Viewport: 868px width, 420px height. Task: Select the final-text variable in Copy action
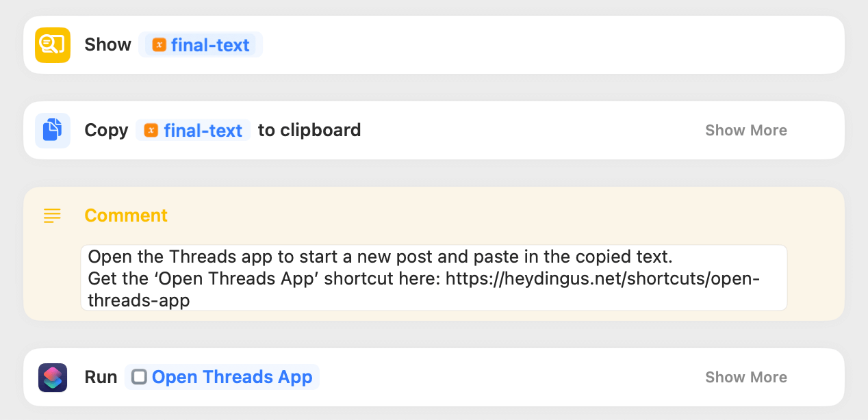[x=203, y=131]
